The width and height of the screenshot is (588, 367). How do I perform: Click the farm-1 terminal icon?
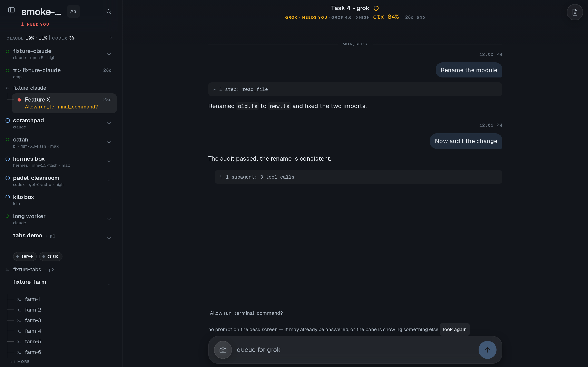coord(19,299)
